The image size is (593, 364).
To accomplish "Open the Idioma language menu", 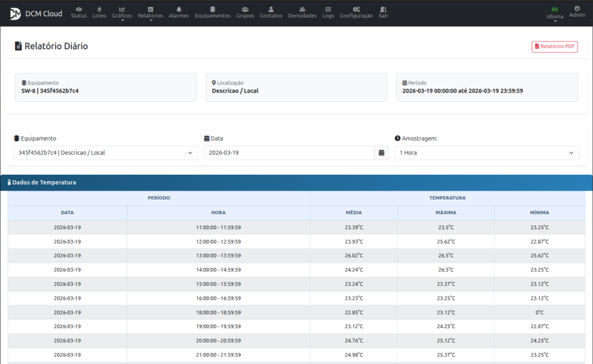I will click(555, 13).
